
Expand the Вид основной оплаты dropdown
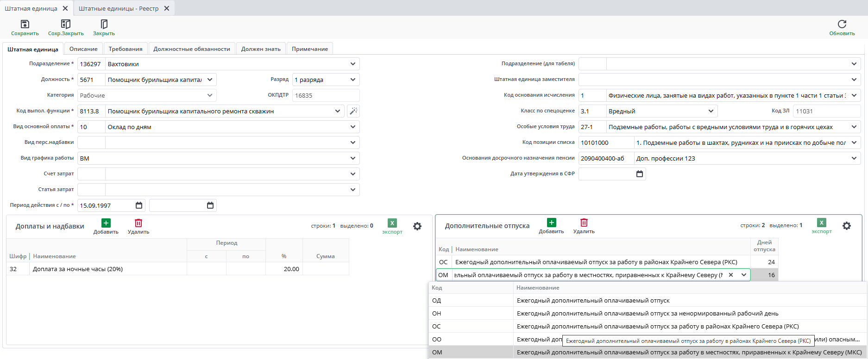click(353, 127)
